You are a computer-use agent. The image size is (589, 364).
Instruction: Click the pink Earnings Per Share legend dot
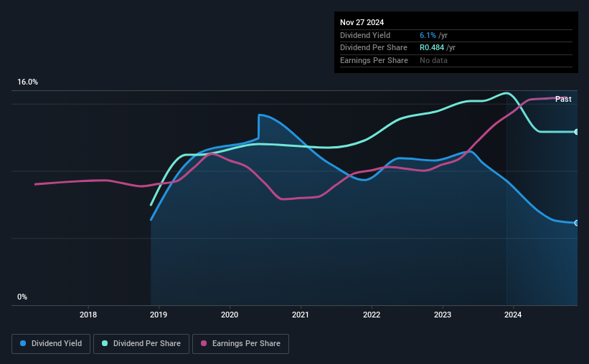pyautogui.click(x=204, y=343)
